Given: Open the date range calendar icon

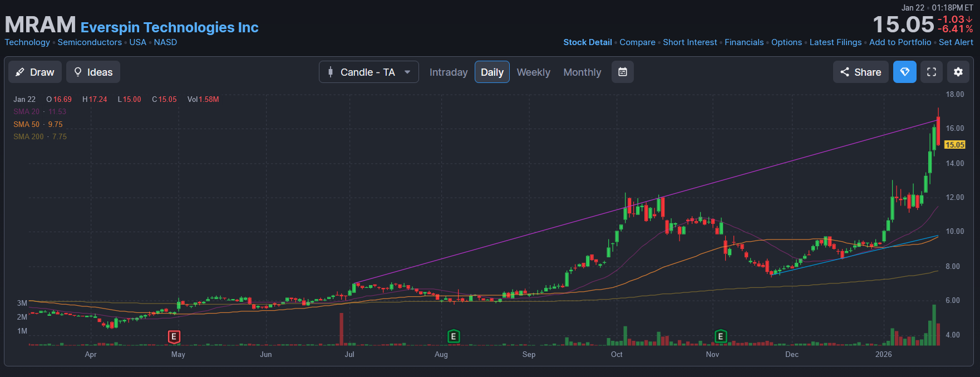Looking at the screenshot, I should point(623,72).
